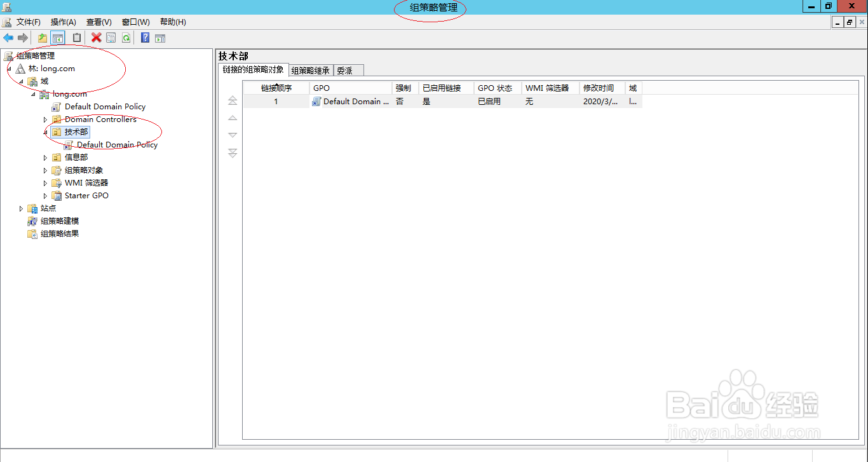
Task: Select Default Domain Policy under 技术部
Action: tap(118, 144)
